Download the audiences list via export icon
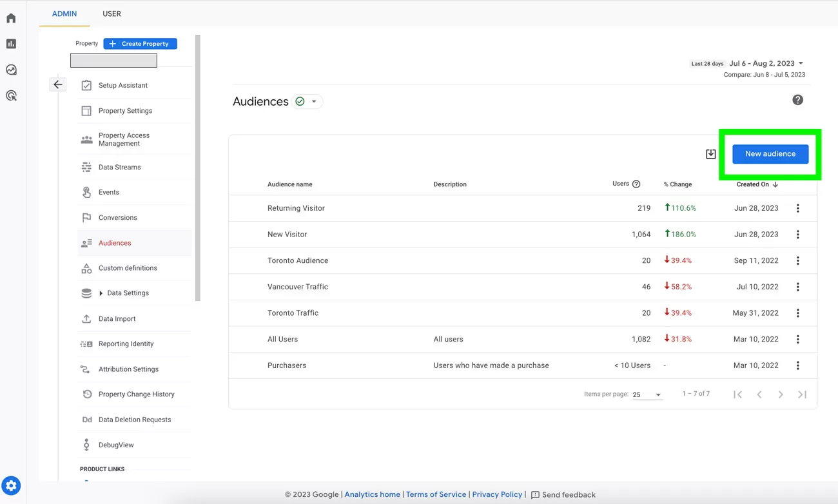Image resolution: width=838 pixels, height=504 pixels. point(710,154)
